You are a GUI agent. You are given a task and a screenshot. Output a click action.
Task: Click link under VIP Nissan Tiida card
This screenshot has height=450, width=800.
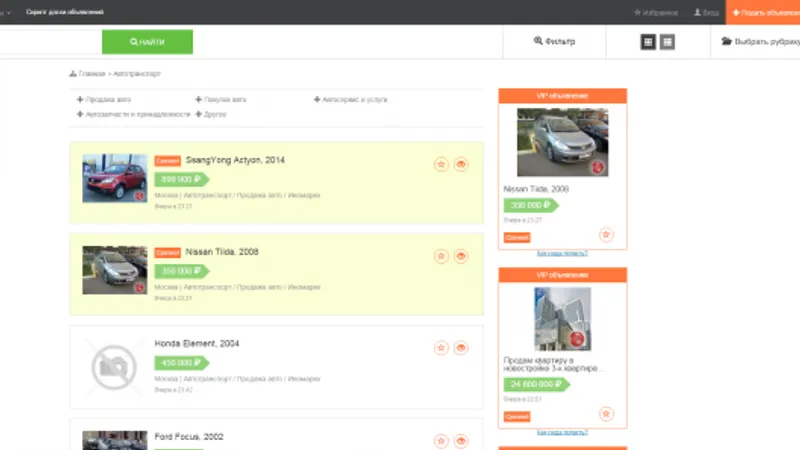click(x=562, y=254)
